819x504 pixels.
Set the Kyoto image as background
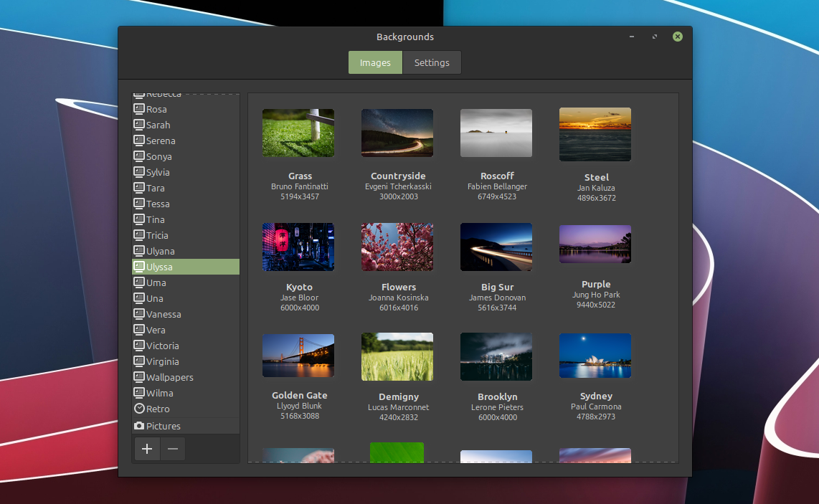point(298,247)
